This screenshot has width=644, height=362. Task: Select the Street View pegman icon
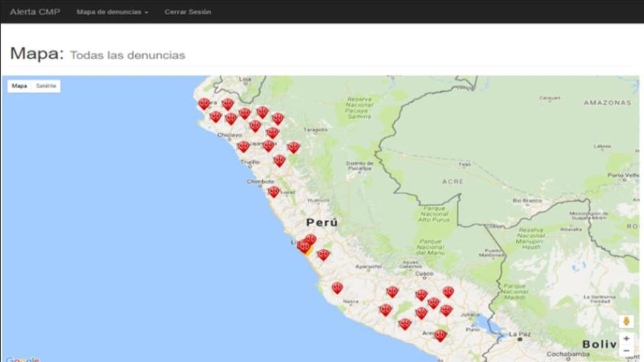tap(626, 321)
